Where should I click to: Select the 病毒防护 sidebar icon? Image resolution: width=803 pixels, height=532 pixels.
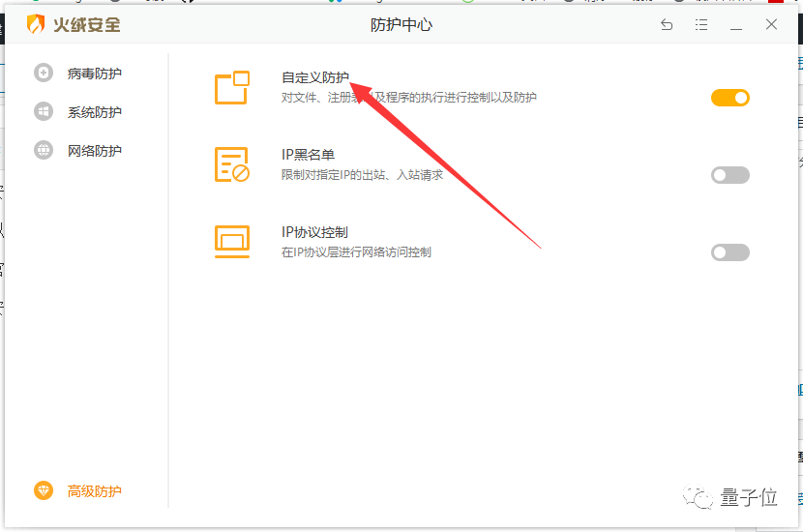point(44,73)
